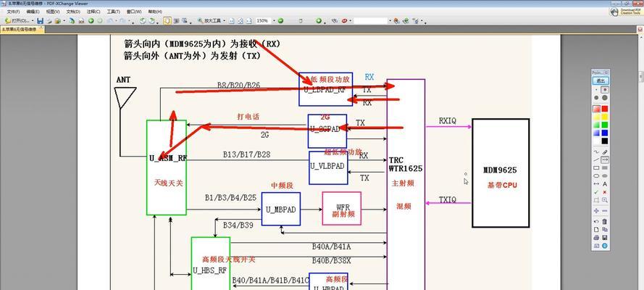The height and width of the screenshot is (290, 644).
Task: Click the 150% zoom input field
Action: pos(263,20)
